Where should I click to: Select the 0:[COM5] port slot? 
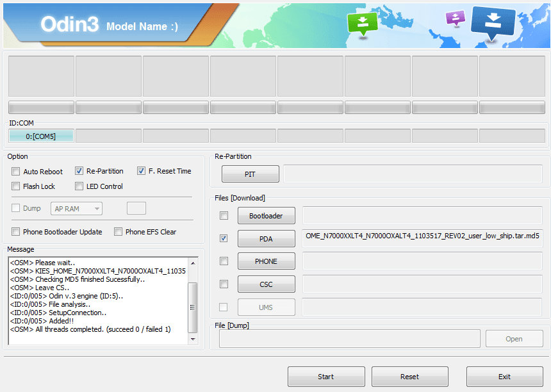tap(41, 136)
